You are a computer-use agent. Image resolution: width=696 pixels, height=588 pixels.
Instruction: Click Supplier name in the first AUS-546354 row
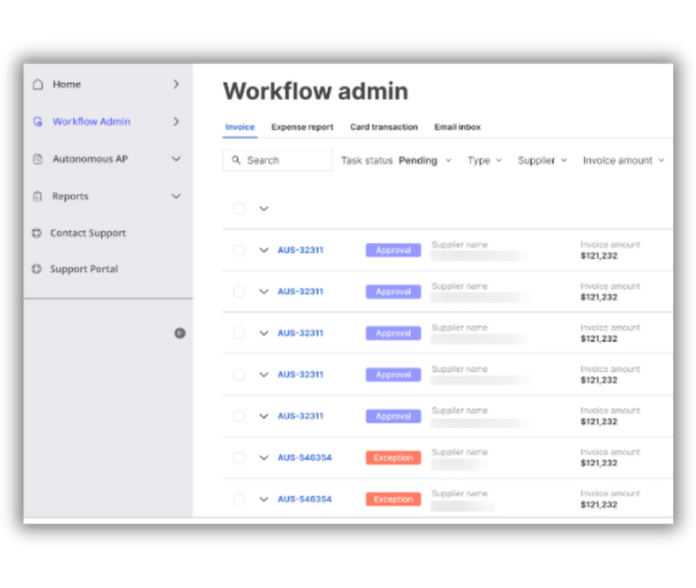coord(459,452)
